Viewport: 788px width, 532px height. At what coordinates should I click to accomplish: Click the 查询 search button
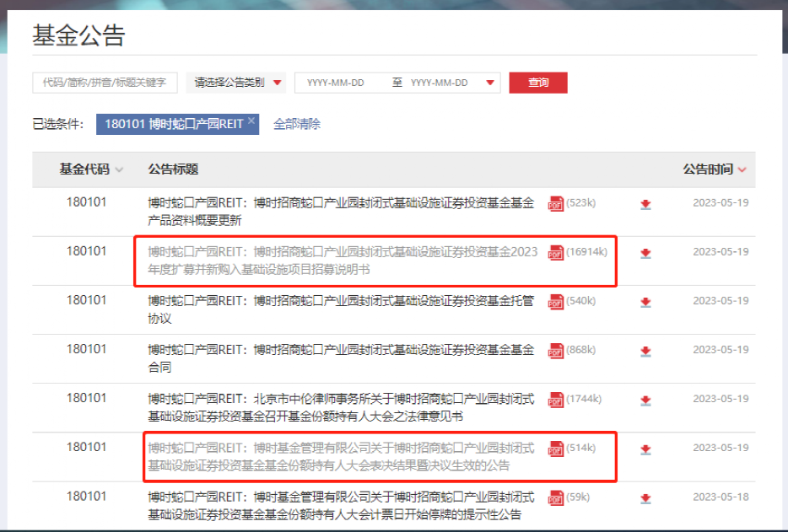538,83
